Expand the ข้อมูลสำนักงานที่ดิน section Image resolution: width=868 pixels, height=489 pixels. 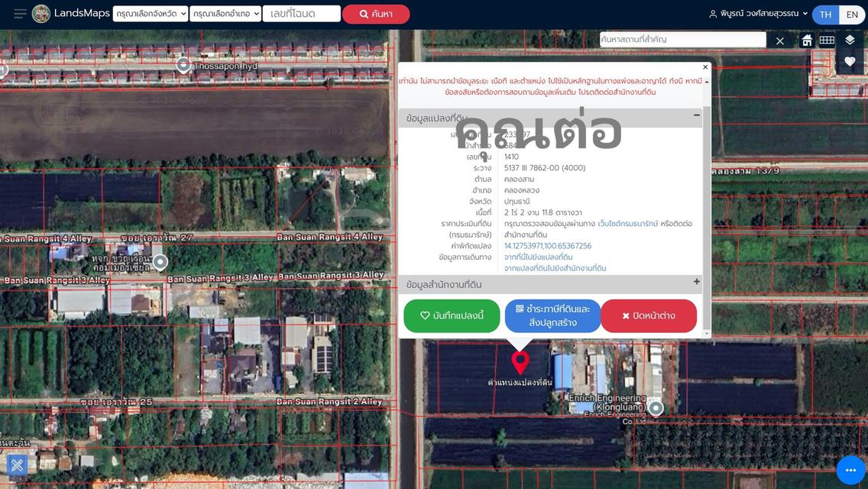coord(696,282)
